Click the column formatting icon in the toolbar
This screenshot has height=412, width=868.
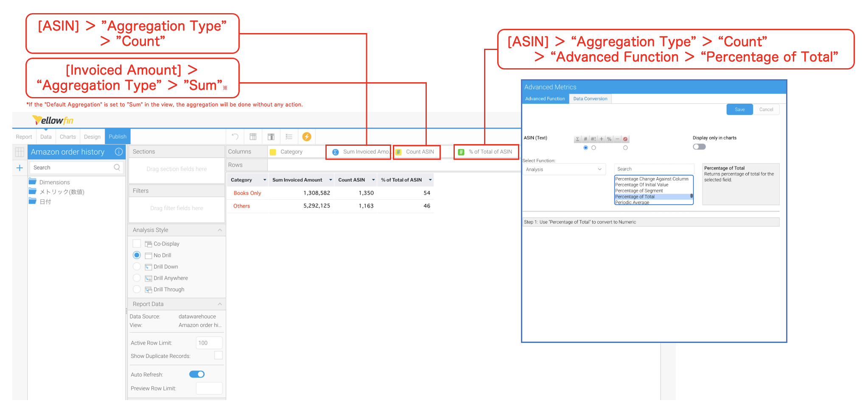point(271,136)
